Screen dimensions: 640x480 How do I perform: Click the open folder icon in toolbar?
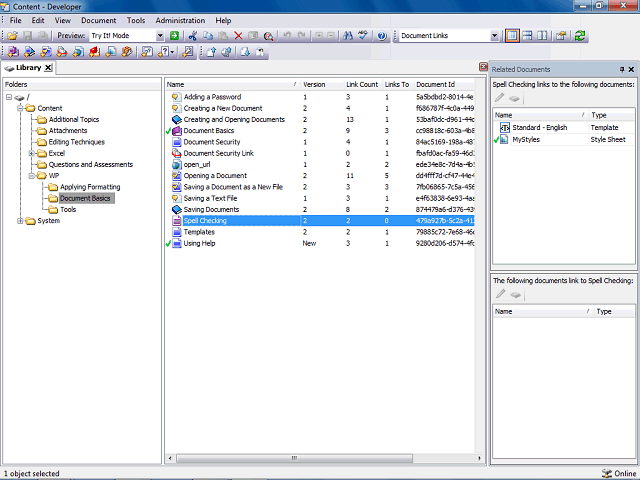pyautogui.click(x=12, y=36)
